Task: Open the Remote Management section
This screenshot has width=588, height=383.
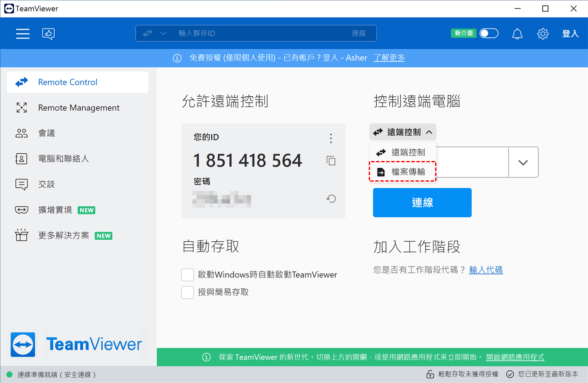Action: click(x=78, y=108)
